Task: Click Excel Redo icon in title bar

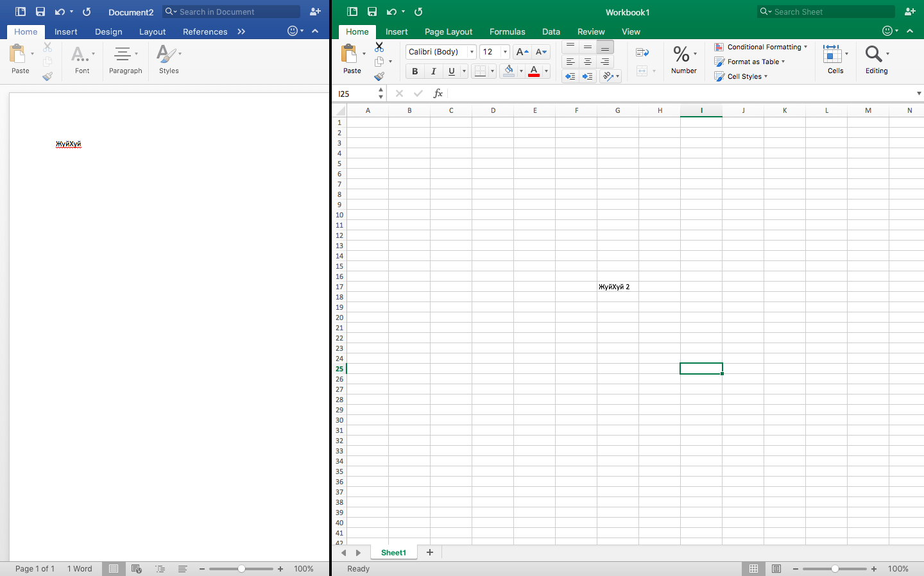Action: (418, 12)
